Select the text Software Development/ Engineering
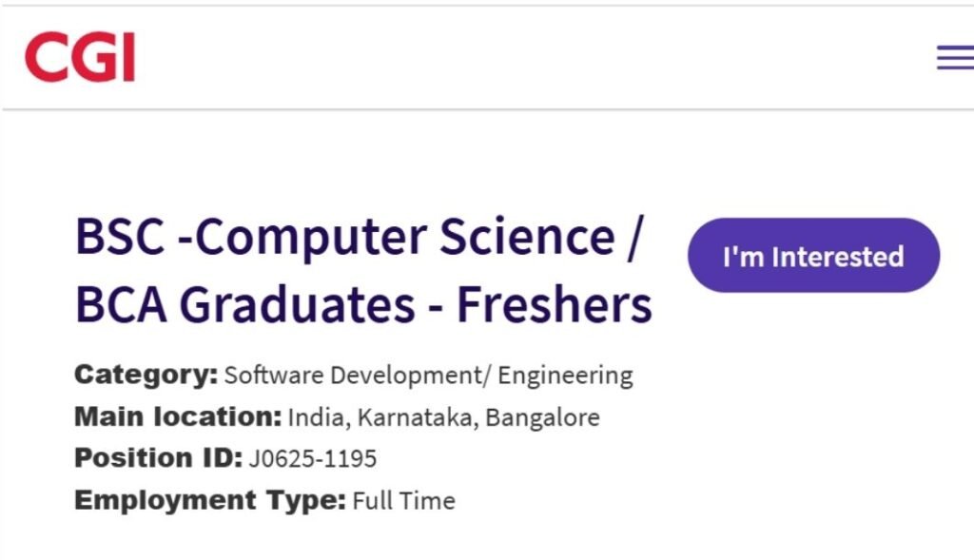 pyautogui.click(x=428, y=375)
